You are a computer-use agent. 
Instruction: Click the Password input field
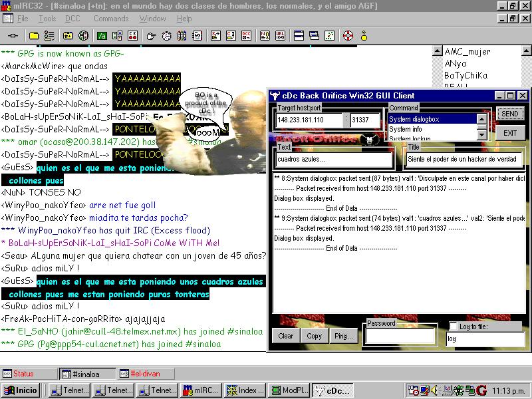tap(400, 336)
